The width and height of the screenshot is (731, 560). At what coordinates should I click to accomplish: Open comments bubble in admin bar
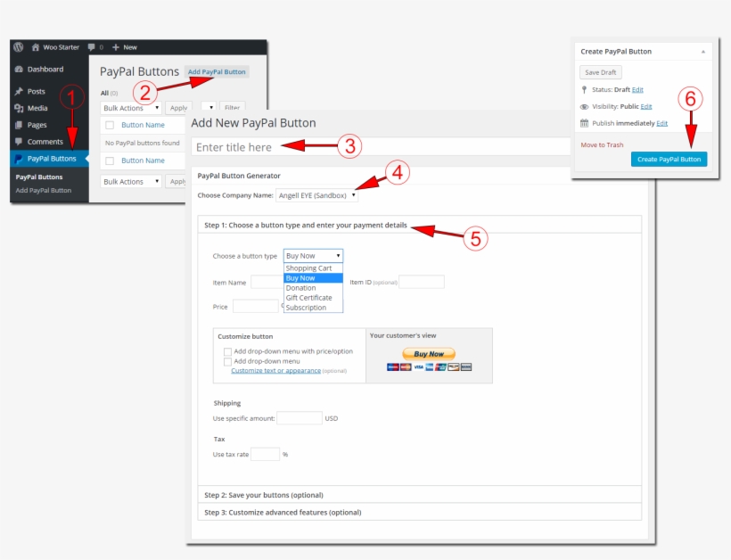point(91,47)
